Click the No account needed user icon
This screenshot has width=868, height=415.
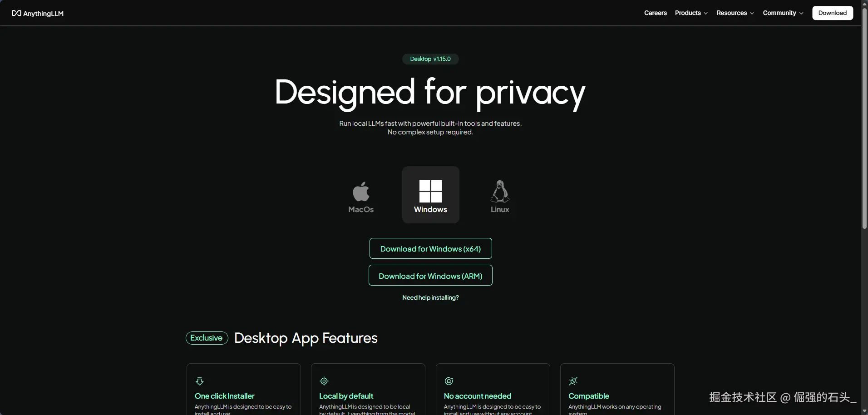[449, 381]
